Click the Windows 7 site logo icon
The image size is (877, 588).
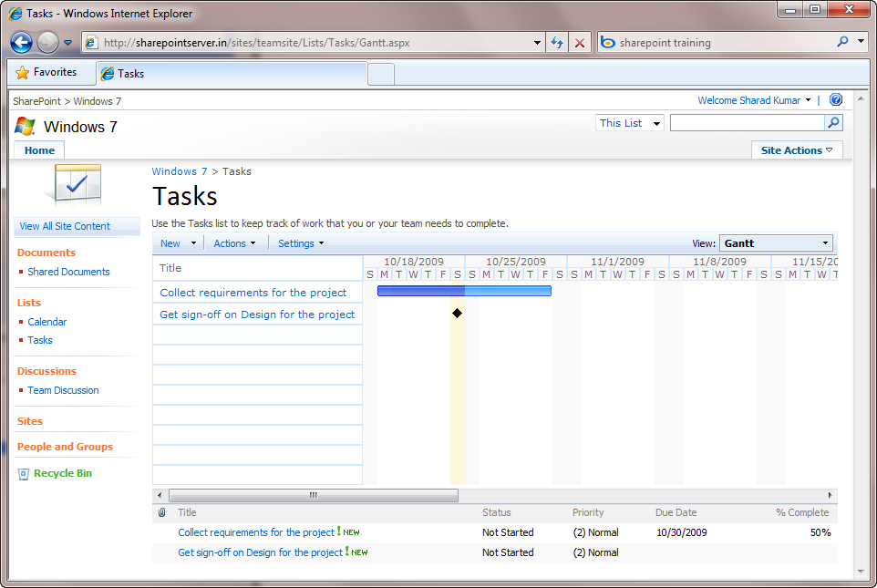25,127
